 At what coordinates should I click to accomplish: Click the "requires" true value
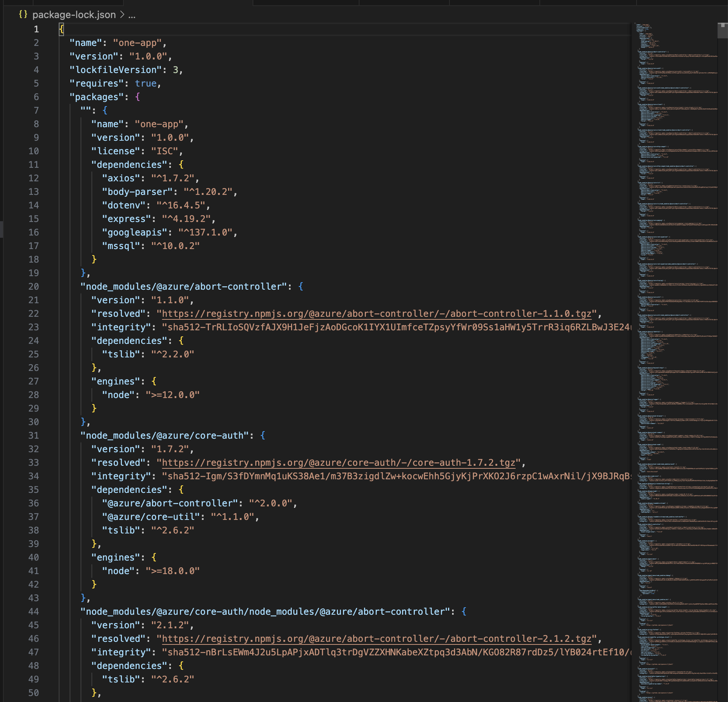pyautogui.click(x=146, y=83)
